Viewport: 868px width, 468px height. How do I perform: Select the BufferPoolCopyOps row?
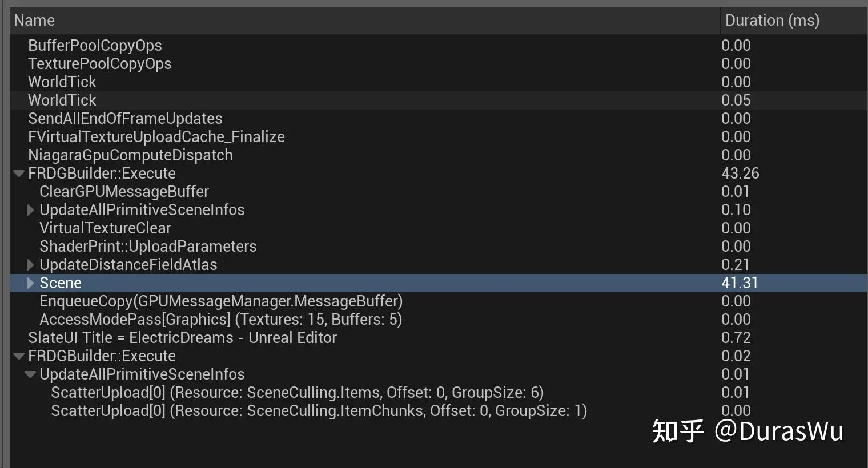point(95,46)
